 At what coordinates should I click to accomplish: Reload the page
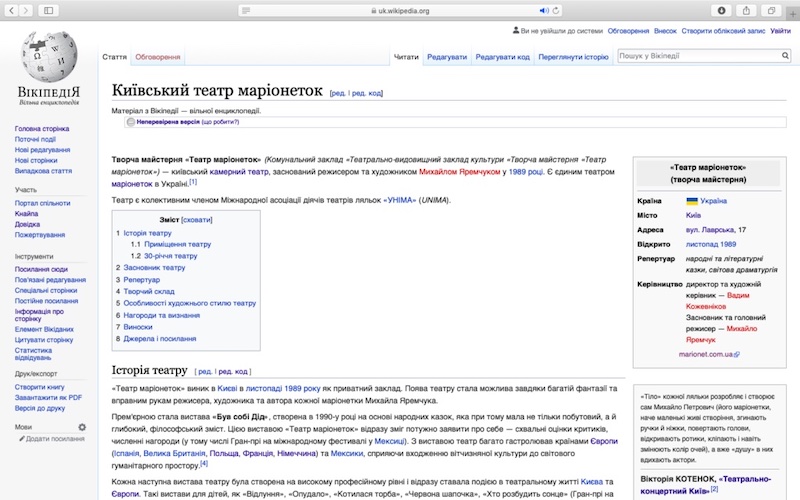556,10
